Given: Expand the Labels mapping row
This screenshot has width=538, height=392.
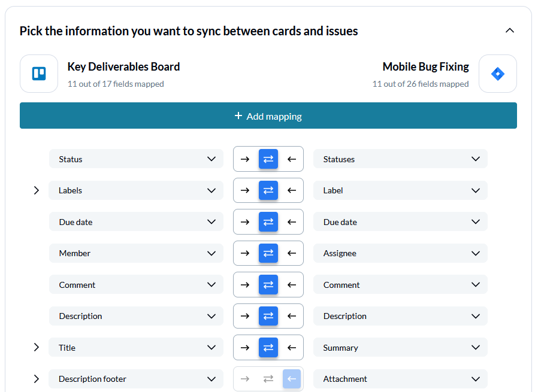Looking at the screenshot, I should tap(37, 190).
